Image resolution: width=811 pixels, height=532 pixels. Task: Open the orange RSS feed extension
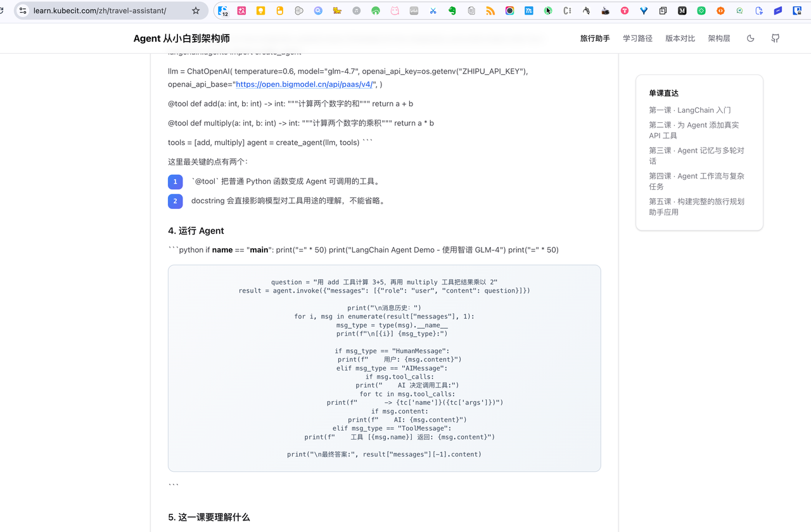[x=490, y=11]
